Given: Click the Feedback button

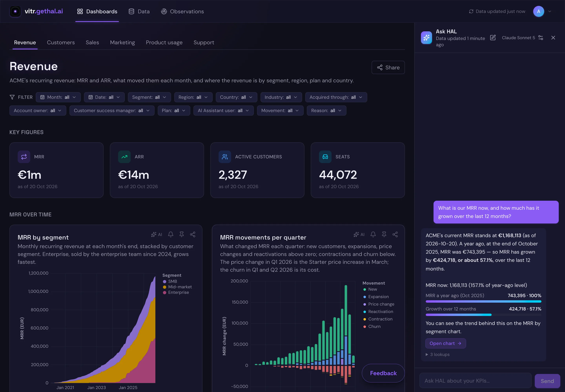Looking at the screenshot, I should pyautogui.click(x=383, y=373).
